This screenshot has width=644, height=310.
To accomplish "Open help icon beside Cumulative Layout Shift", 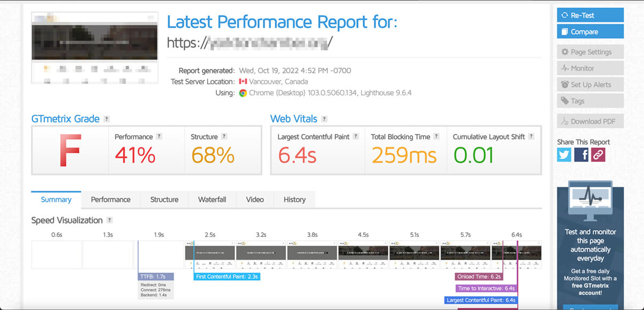I will (x=531, y=137).
